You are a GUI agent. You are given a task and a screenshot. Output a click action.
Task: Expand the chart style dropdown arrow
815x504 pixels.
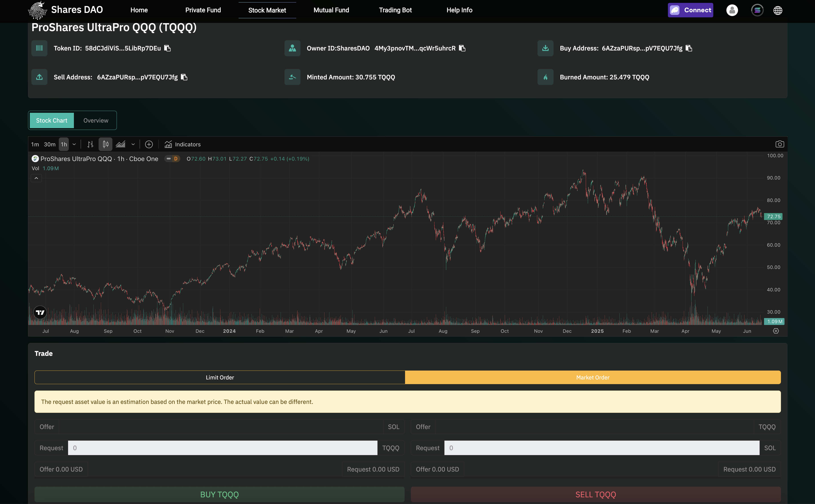[x=133, y=144]
